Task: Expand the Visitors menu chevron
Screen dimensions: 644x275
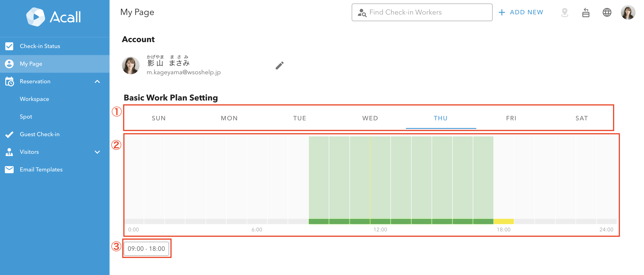Action: [97, 152]
